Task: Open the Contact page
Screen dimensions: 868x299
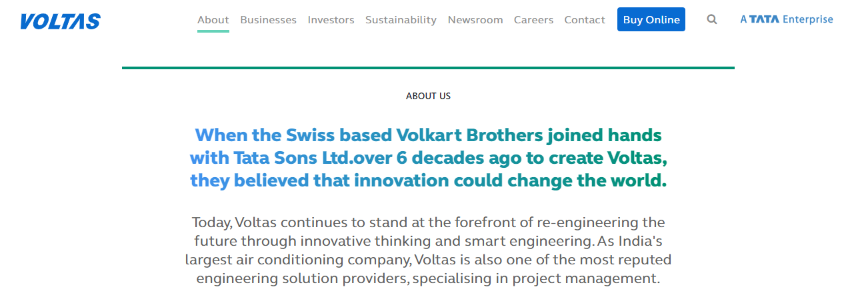Action: (x=585, y=20)
